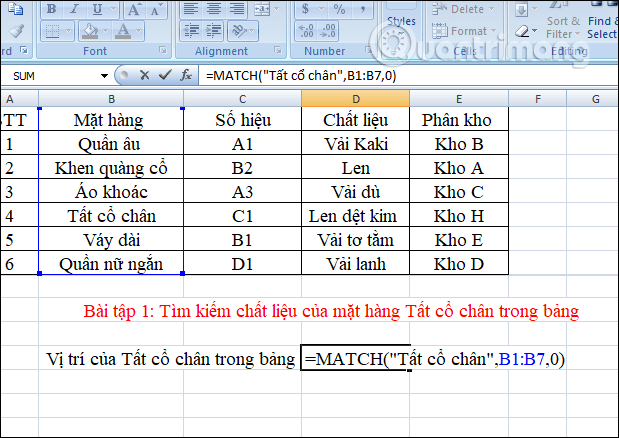The height and width of the screenshot is (438, 619).
Task: Click the Fill down arrow icon
Action: tap(522, 9)
